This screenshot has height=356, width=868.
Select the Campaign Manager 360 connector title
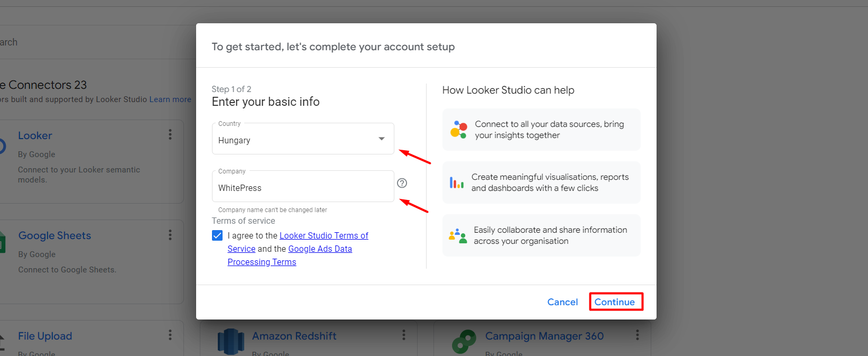click(x=544, y=336)
